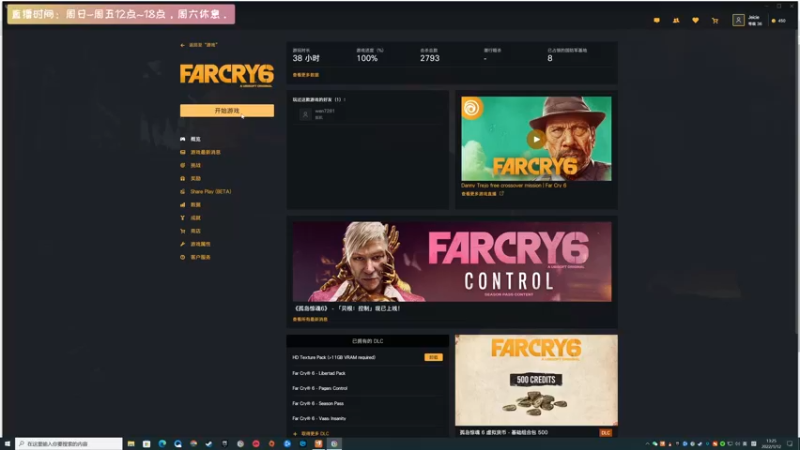Click the taskbar clock and date
Viewport: 800px width, 450px height.
click(771, 444)
